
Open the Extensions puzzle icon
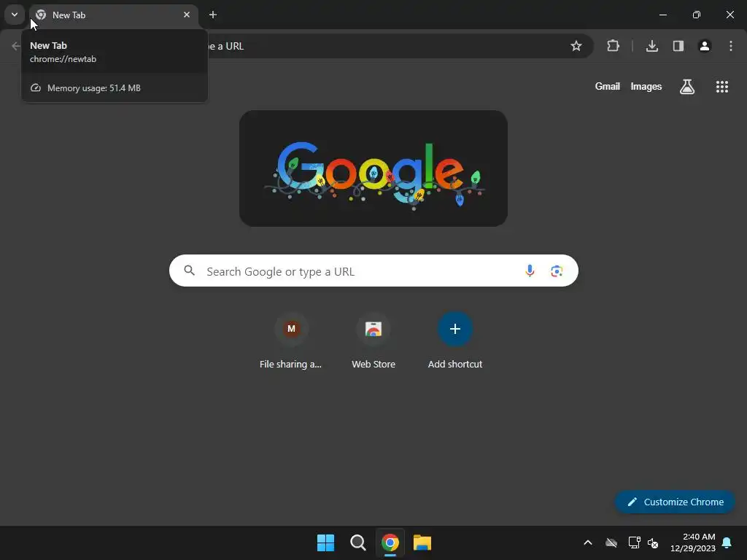[x=613, y=46]
